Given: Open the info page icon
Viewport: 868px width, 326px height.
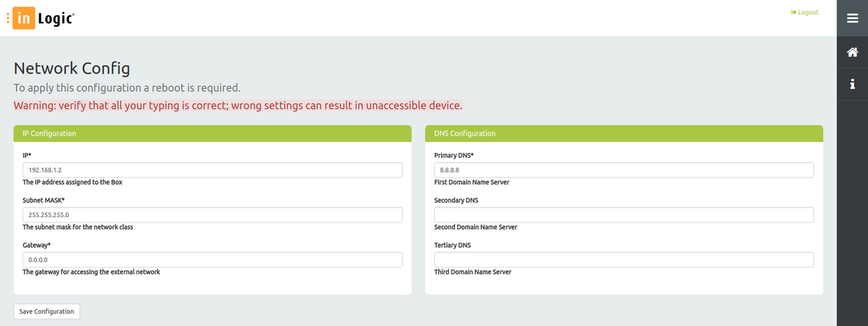Looking at the screenshot, I should click(852, 84).
